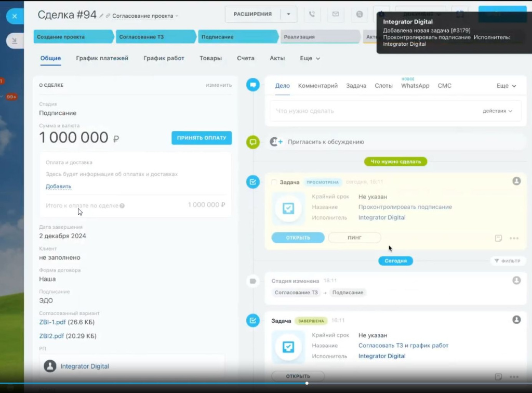Select the WhatsApp tab in timeline

[x=415, y=86]
